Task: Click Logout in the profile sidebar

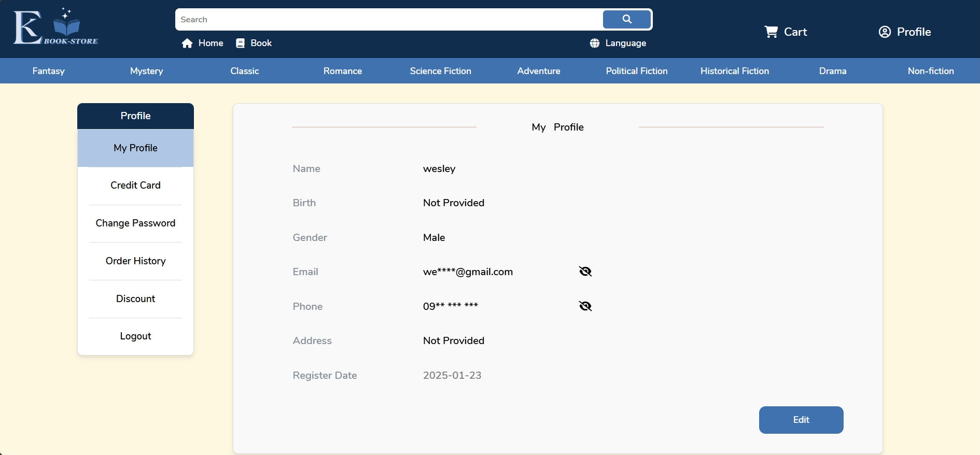Action: coord(135,336)
